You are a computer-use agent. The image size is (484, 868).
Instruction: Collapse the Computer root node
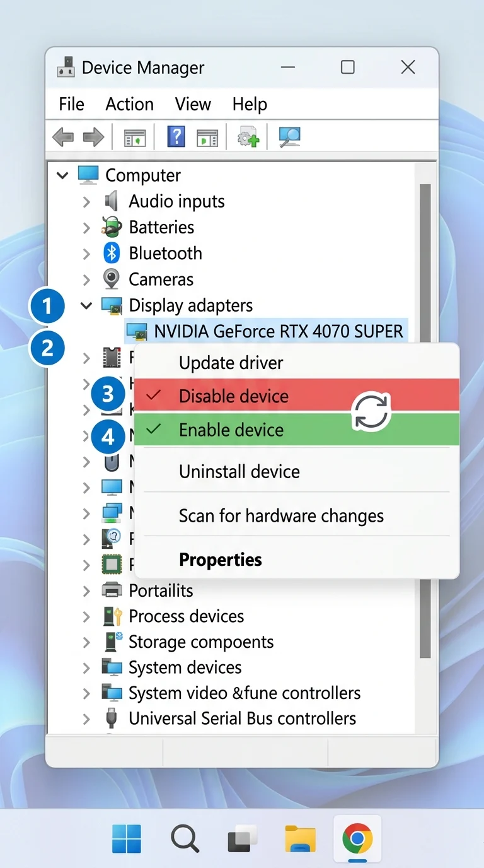pos(62,175)
